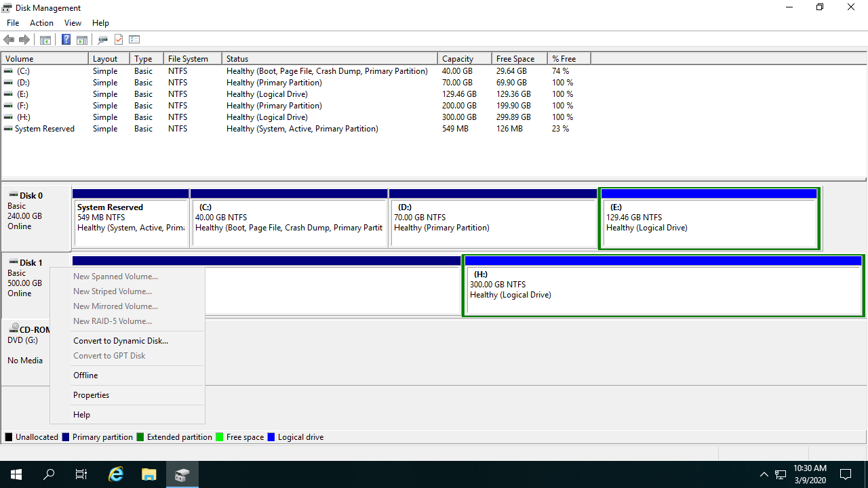This screenshot has width=868, height=488.
Task: Toggle the Show/Hide Console Tree icon
Action: [x=45, y=39]
